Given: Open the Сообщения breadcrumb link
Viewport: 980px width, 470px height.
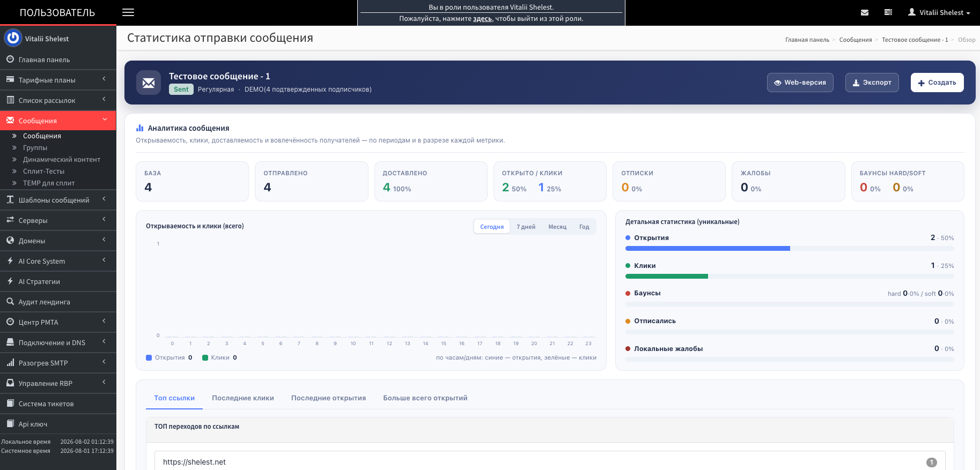Looking at the screenshot, I should [856, 40].
